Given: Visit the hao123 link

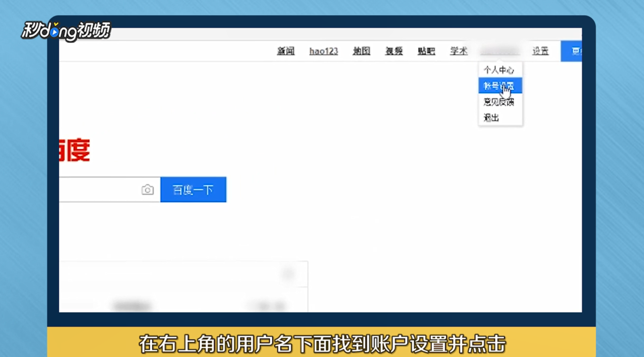Looking at the screenshot, I should click(324, 51).
